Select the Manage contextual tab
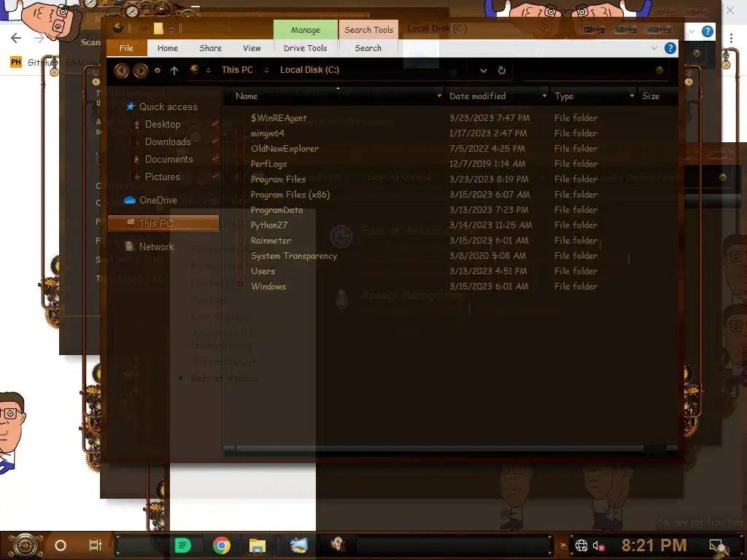 306,30
